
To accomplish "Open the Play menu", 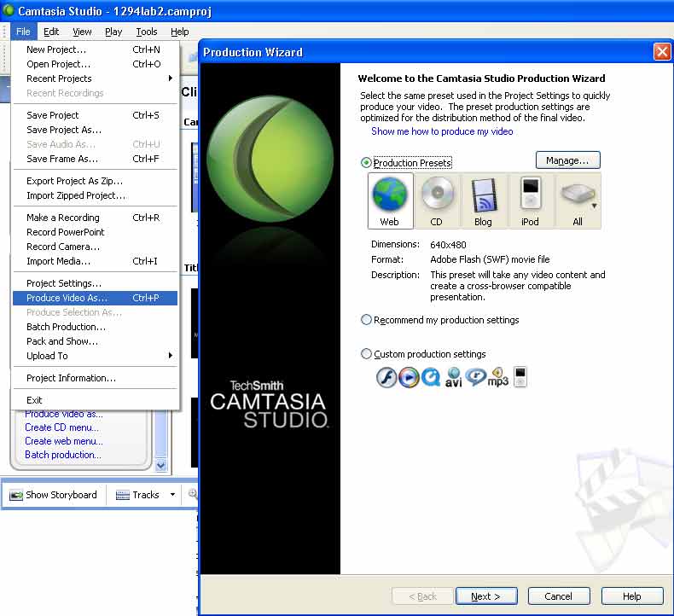I will tap(113, 32).
